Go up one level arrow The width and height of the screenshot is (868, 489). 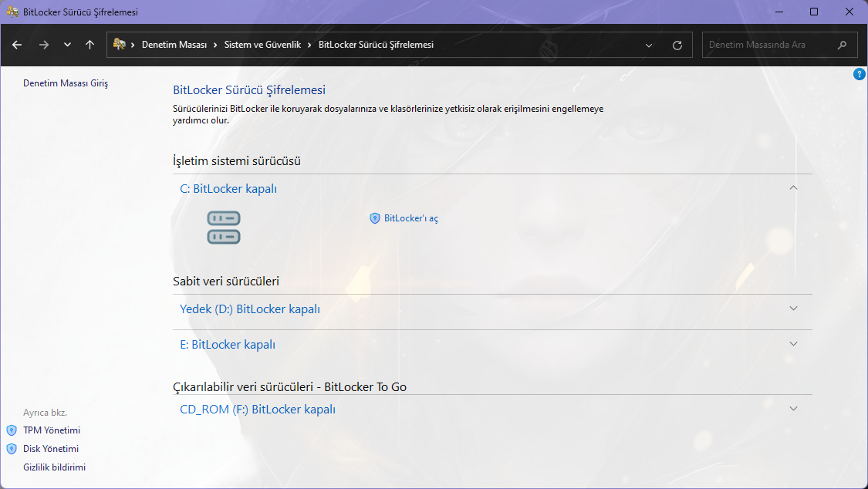pyautogui.click(x=90, y=45)
